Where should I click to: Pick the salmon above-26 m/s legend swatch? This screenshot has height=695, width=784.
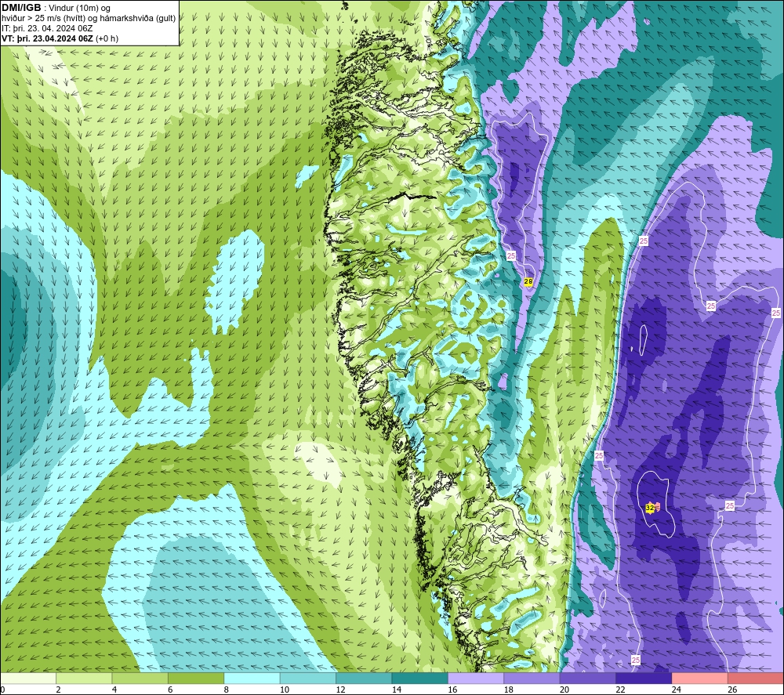tap(756, 678)
